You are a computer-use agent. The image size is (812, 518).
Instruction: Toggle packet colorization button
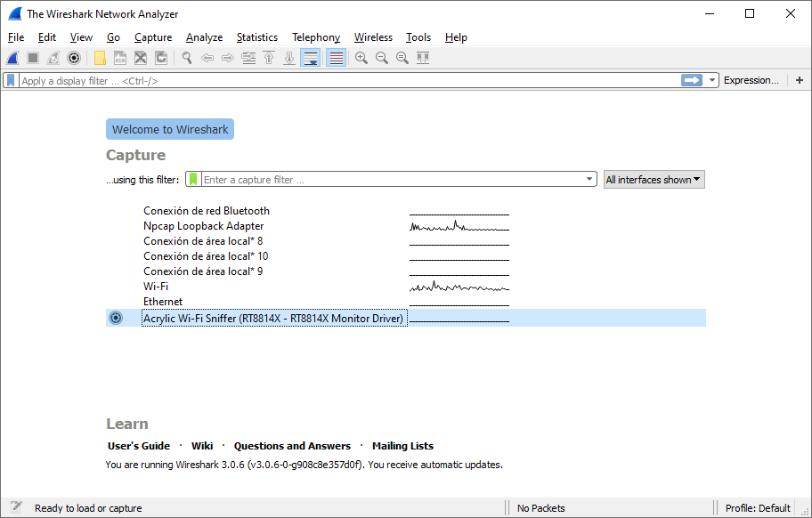(336, 58)
